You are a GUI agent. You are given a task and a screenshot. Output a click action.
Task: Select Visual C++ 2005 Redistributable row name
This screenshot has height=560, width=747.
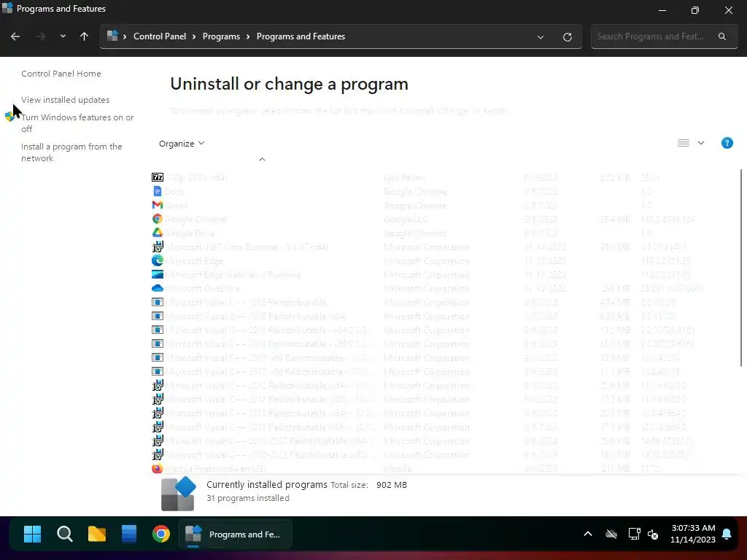pyautogui.click(x=246, y=303)
